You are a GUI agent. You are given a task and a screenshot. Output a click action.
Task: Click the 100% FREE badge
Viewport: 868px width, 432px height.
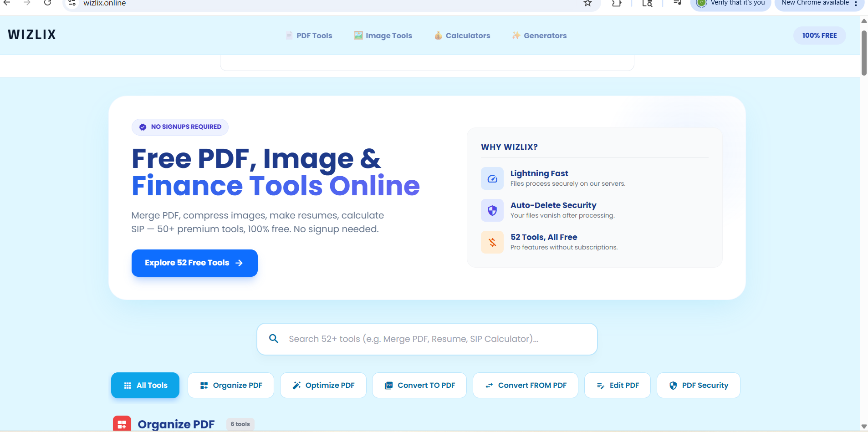(x=819, y=36)
